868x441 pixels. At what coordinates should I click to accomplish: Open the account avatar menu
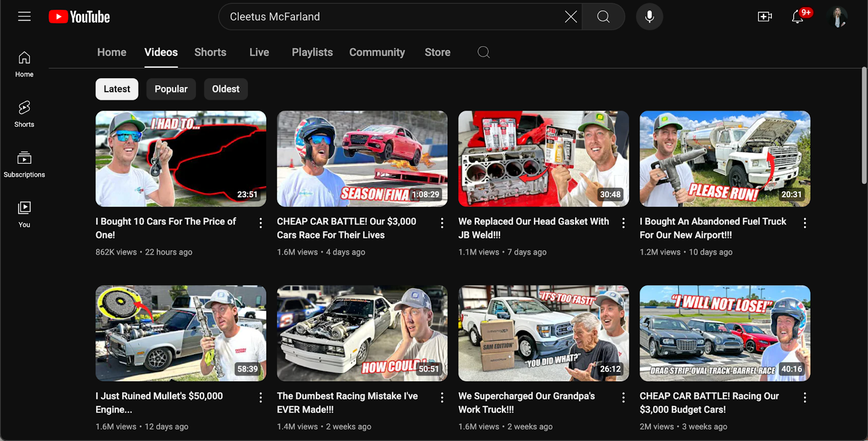838,17
